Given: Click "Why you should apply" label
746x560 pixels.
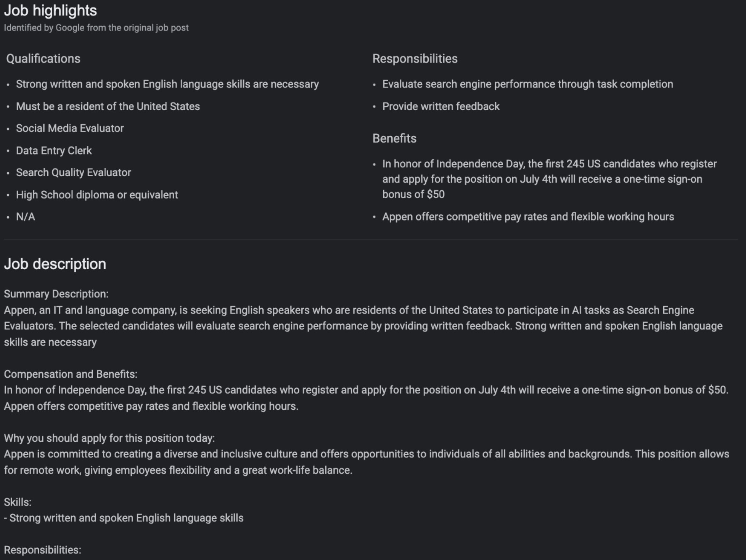Looking at the screenshot, I should (x=109, y=438).
